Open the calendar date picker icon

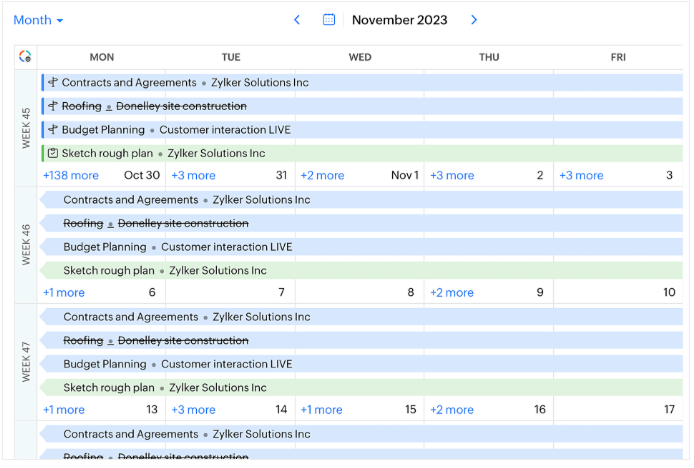pos(329,20)
